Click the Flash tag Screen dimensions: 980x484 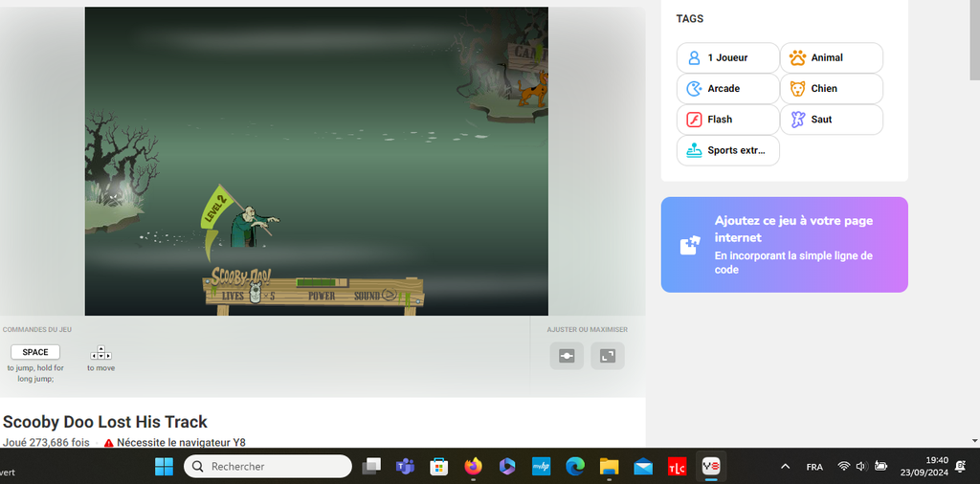point(727,120)
